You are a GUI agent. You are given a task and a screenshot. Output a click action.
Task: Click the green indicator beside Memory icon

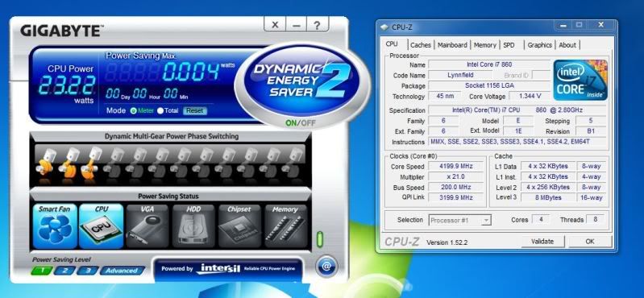click(x=320, y=239)
